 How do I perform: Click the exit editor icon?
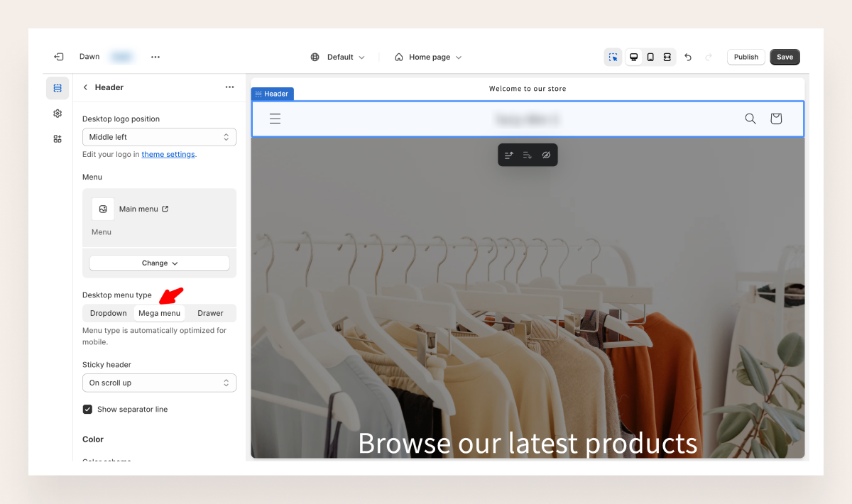59,57
